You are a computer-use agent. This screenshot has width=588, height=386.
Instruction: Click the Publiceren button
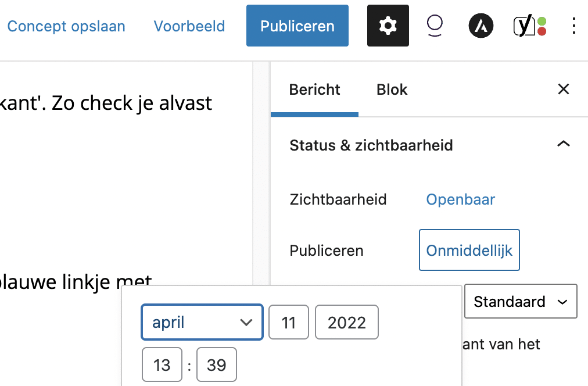[x=297, y=26]
